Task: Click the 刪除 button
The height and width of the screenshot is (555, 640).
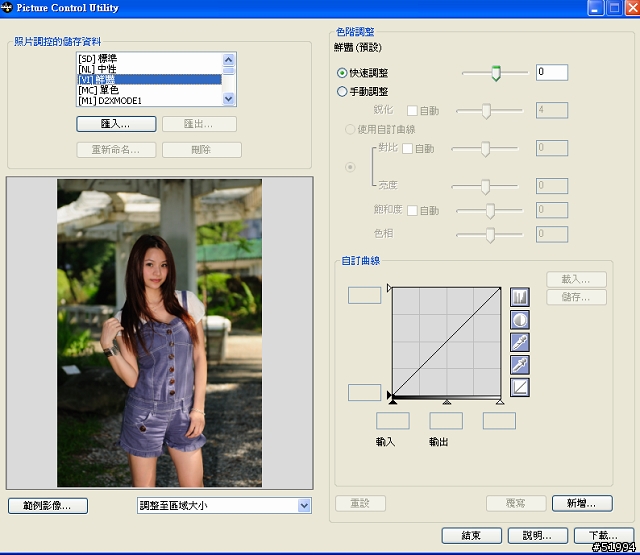Action: pos(202,150)
